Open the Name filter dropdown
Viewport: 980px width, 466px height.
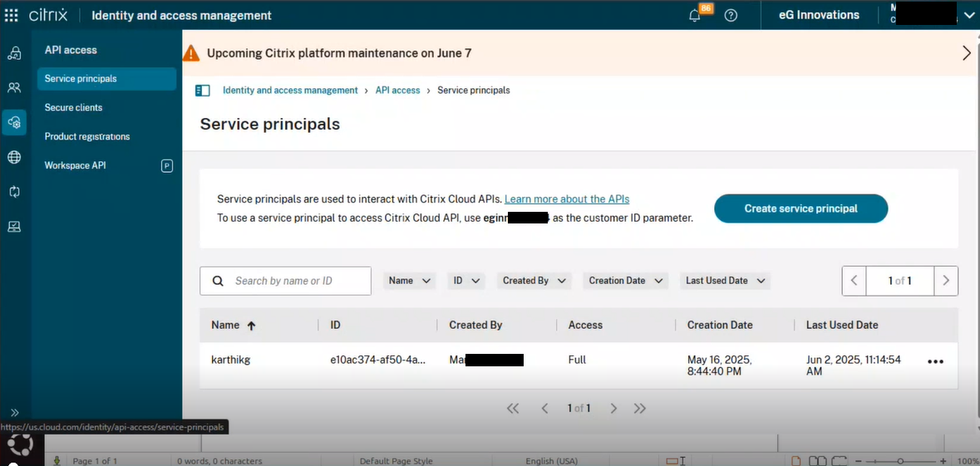click(410, 281)
